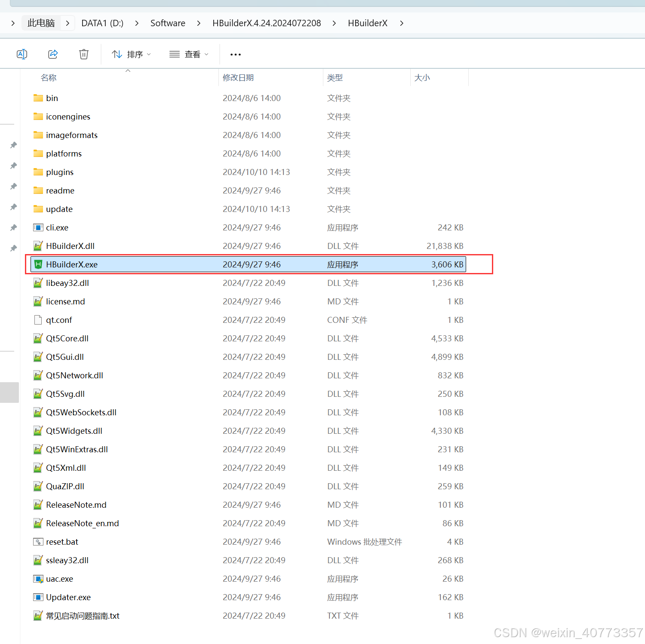This screenshot has height=644, width=645.
Task: Sort by 类型 column header
Action: point(335,78)
